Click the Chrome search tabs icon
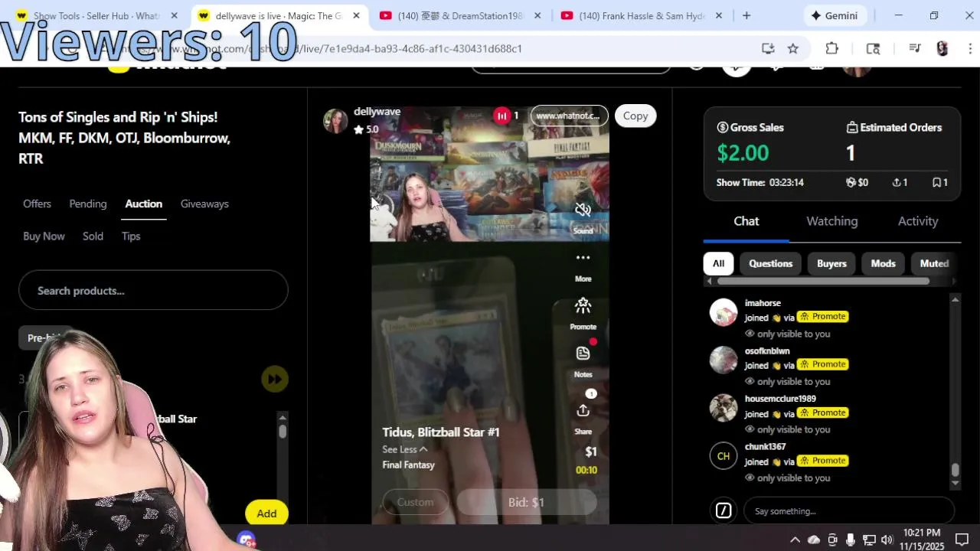The image size is (980, 551). point(873,48)
